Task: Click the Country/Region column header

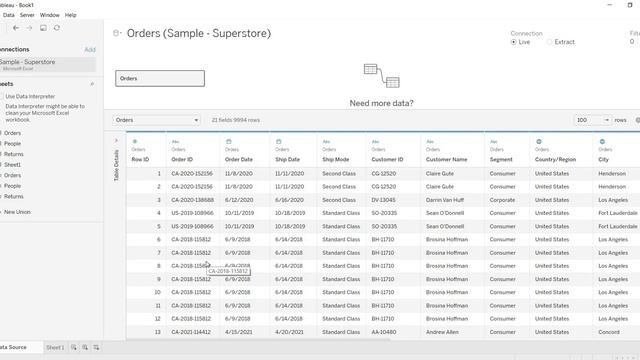Action: tap(555, 160)
